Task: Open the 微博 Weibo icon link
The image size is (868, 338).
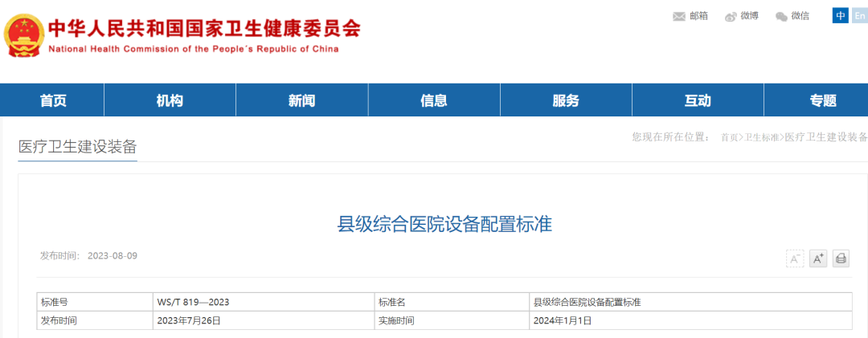Action: (x=731, y=16)
